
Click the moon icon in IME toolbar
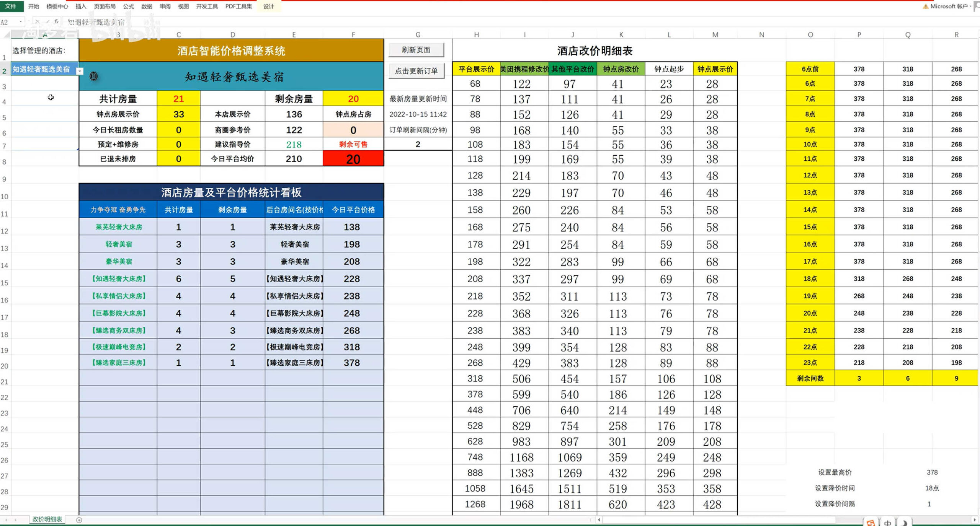(x=904, y=523)
